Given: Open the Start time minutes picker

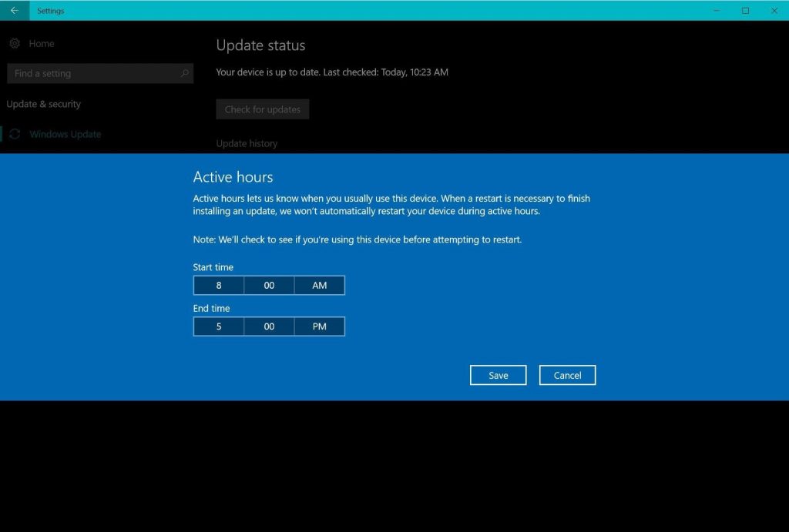Looking at the screenshot, I should point(269,285).
